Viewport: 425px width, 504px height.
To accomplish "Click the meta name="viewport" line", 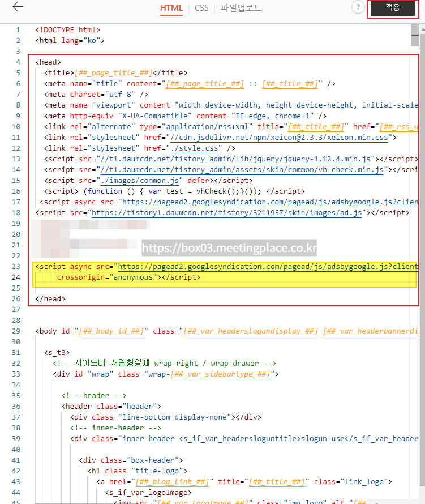I will (x=231, y=105).
